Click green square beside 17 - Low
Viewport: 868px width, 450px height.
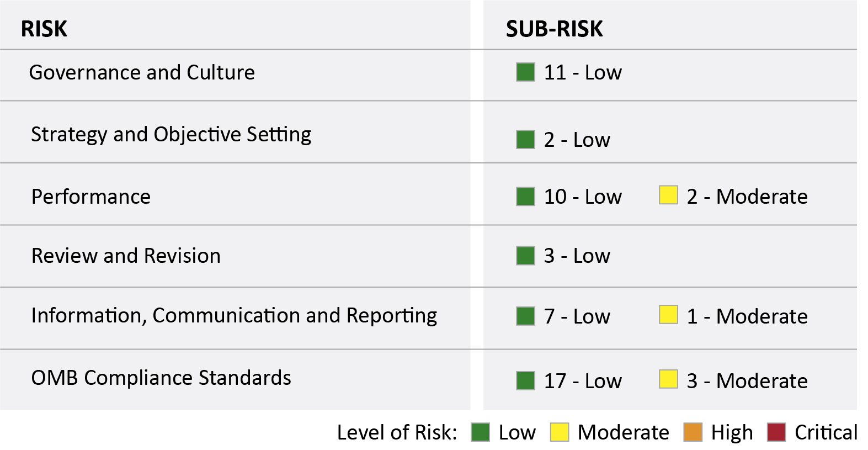click(x=525, y=381)
